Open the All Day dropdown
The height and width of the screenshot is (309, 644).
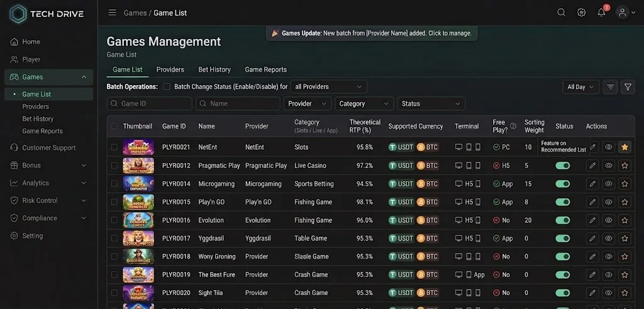580,87
